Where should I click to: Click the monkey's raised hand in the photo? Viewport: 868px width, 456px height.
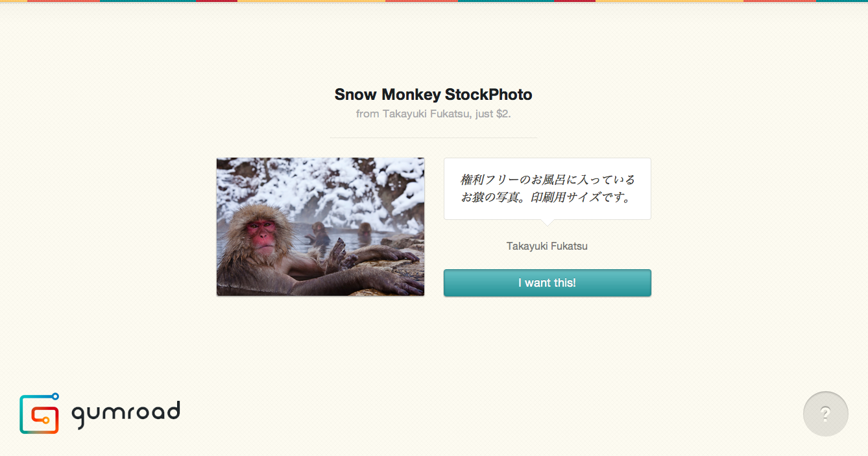pyautogui.click(x=337, y=254)
